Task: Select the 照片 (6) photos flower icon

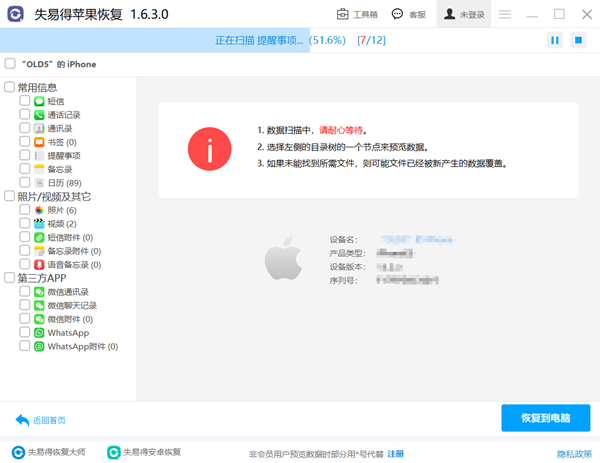Action: (39, 210)
